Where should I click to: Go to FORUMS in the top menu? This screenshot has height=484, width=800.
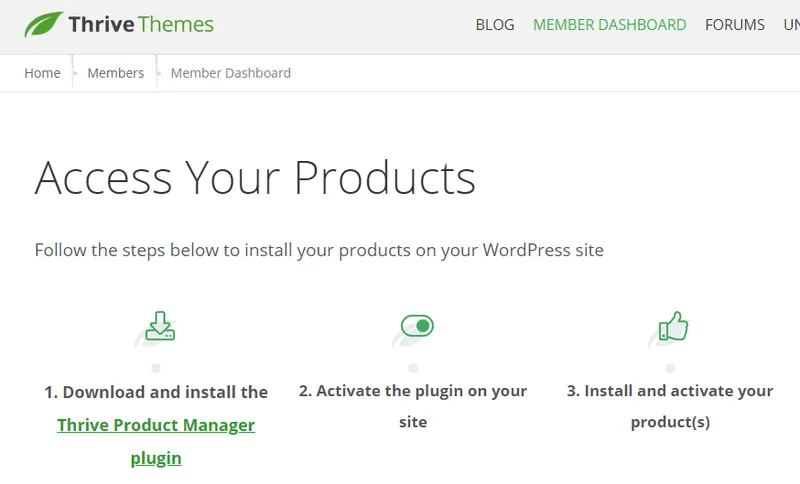(x=735, y=24)
